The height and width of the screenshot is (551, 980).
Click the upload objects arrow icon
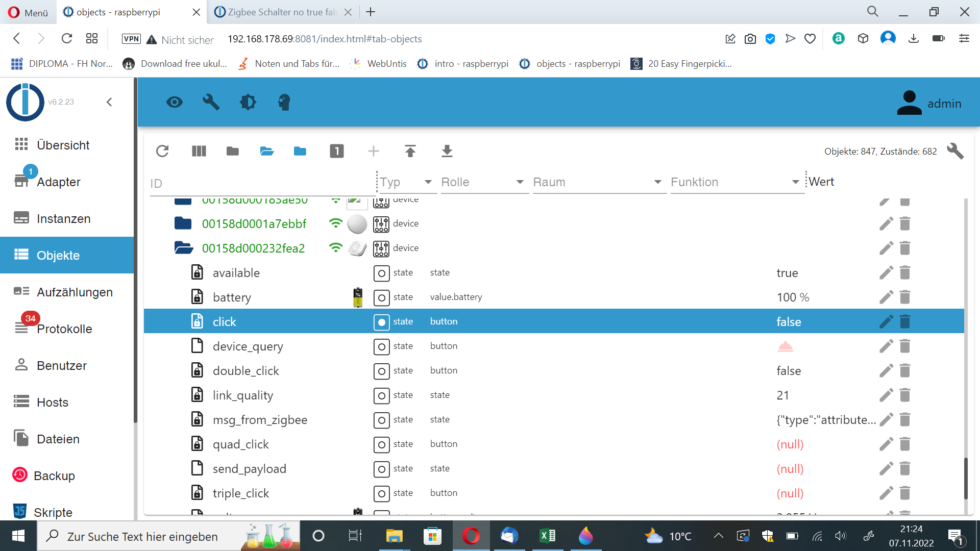[410, 151]
